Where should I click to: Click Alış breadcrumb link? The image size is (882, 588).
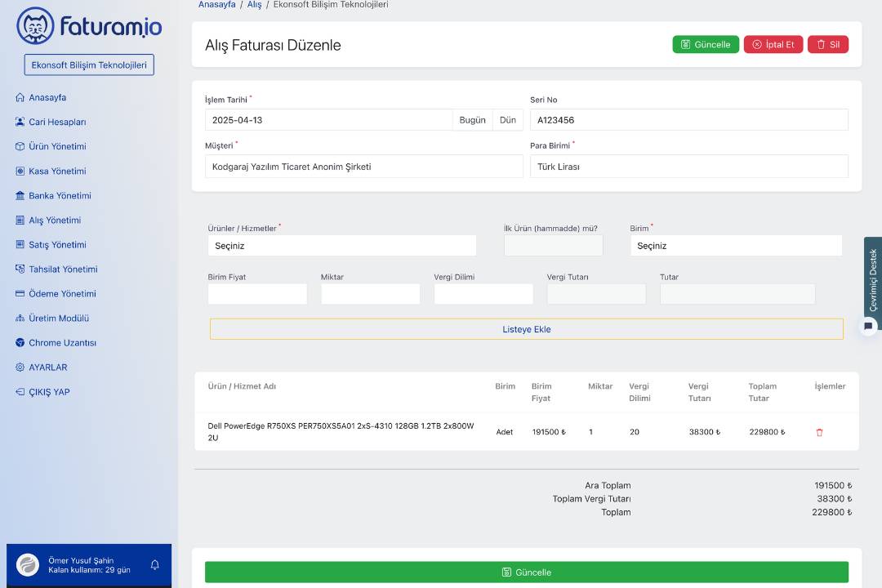[x=254, y=5]
